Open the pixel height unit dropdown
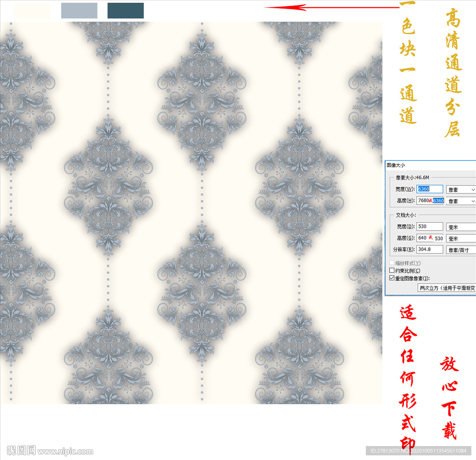This screenshot has width=476, height=460. [461, 201]
